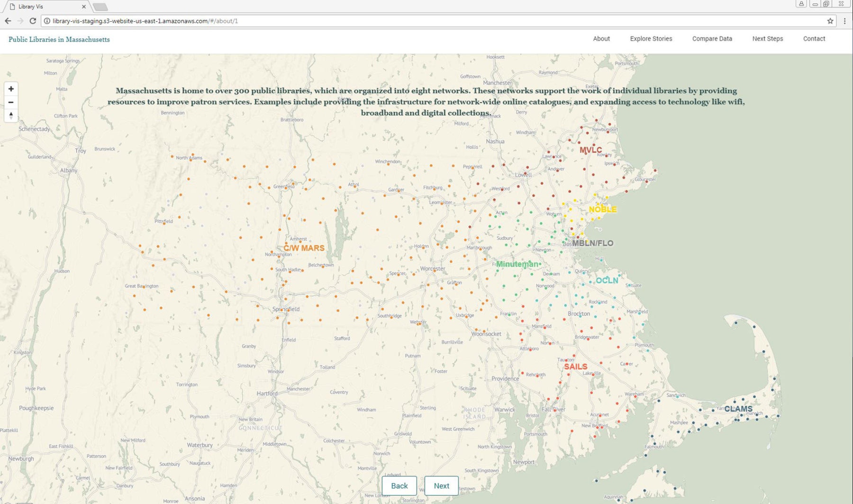
Task: Click the Providence city label on map
Action: pos(505,378)
